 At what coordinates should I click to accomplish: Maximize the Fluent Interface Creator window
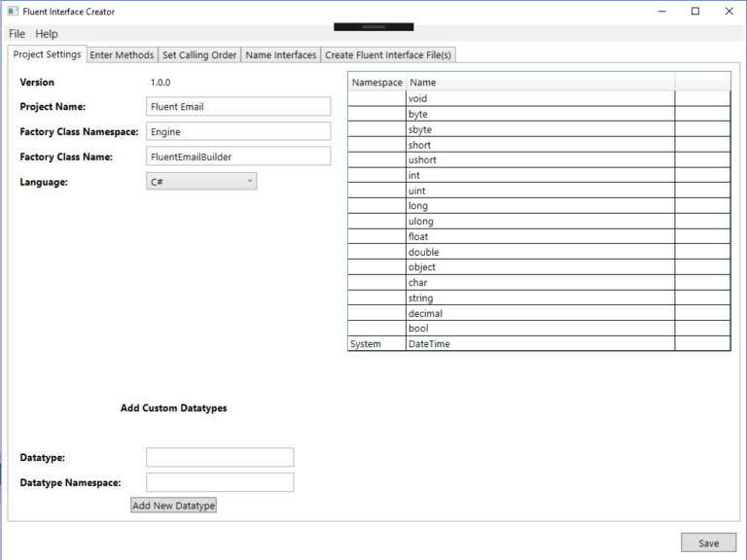click(695, 11)
